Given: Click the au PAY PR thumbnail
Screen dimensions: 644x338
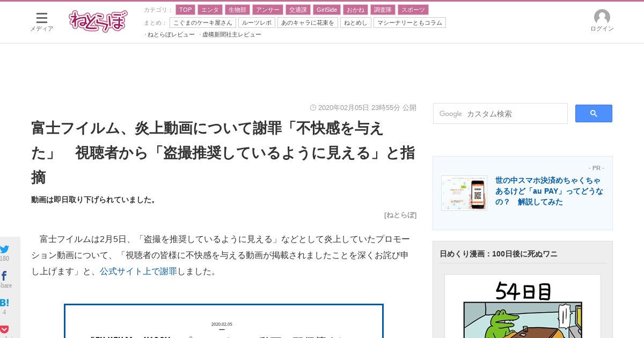Looking at the screenshot, I should 464,193.
